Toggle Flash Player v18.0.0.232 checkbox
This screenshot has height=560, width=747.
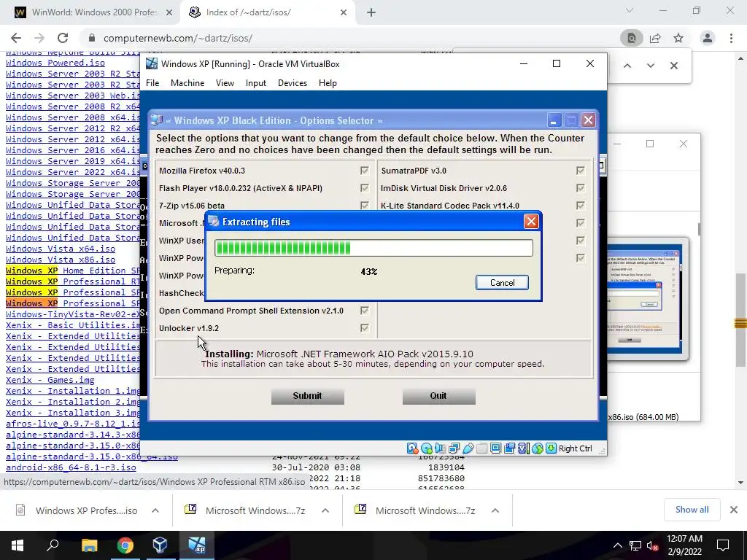click(365, 188)
